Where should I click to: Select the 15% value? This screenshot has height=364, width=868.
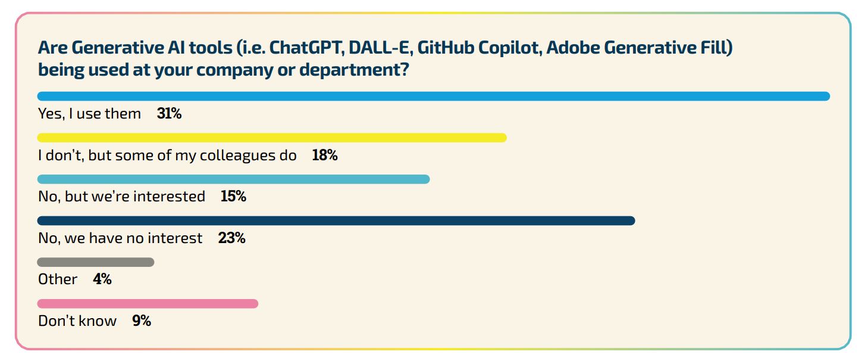coord(233,197)
